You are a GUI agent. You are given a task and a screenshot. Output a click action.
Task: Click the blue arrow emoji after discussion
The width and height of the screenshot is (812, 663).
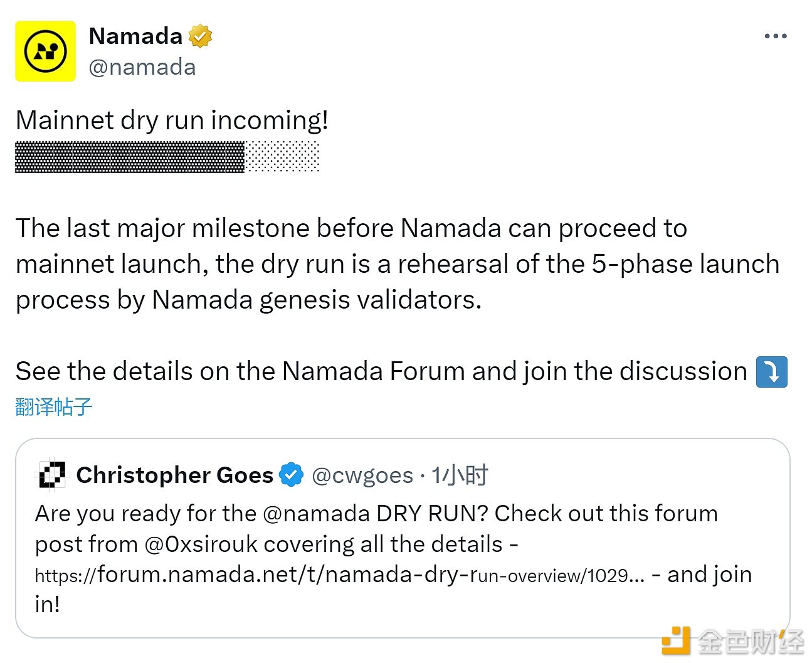pyautogui.click(x=772, y=371)
